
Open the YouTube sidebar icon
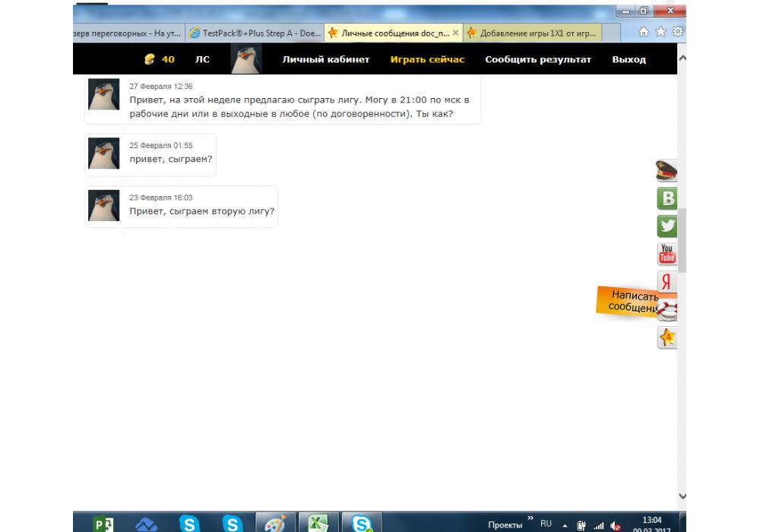(x=667, y=254)
